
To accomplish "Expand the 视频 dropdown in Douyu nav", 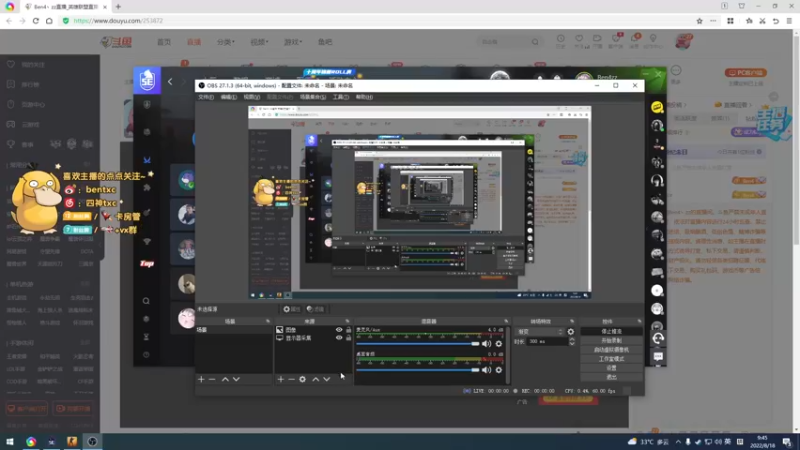I will [259, 42].
